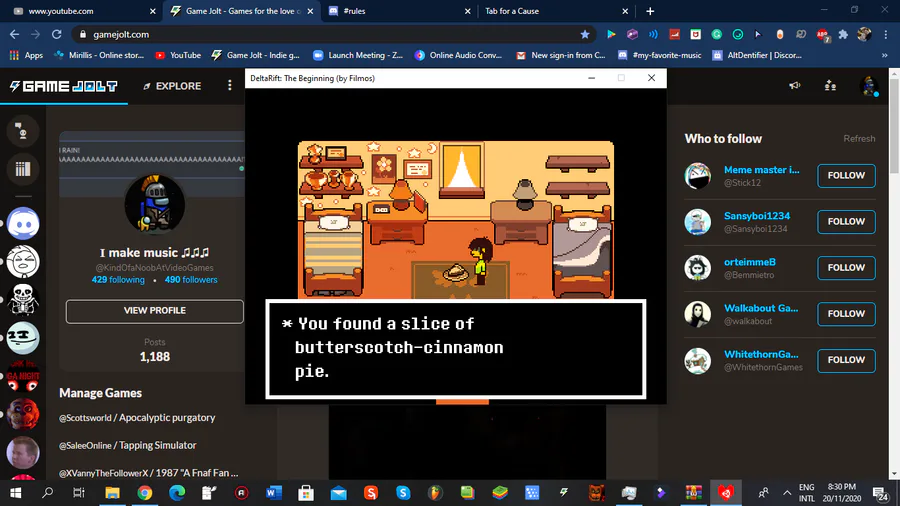The width and height of the screenshot is (900, 506).
Task: Open the three-dot more menu in Game Jolt header
Action: click(230, 85)
